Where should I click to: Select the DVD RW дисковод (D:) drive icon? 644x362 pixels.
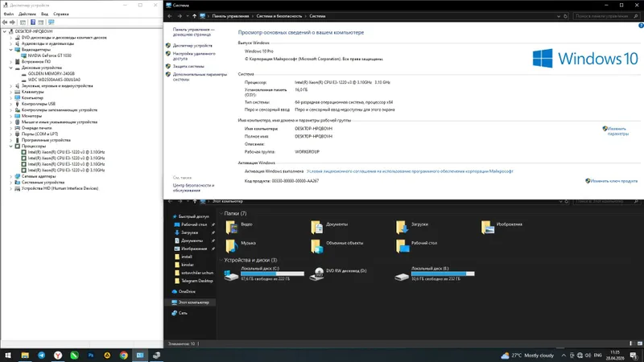(316, 274)
